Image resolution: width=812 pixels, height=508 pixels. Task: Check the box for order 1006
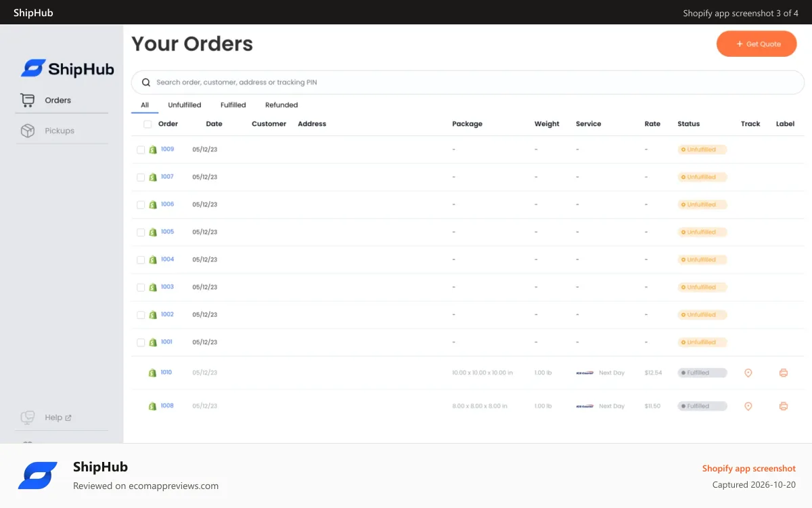tap(141, 205)
